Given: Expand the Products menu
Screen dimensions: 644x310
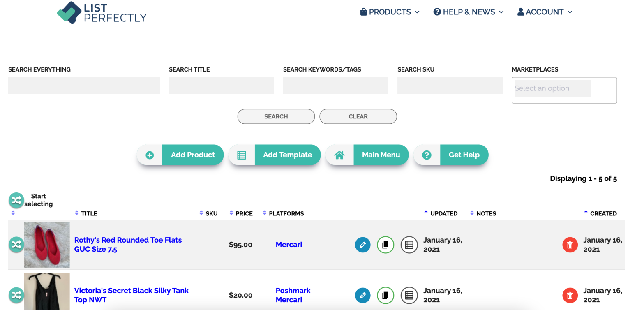Looking at the screenshot, I should pos(390,12).
